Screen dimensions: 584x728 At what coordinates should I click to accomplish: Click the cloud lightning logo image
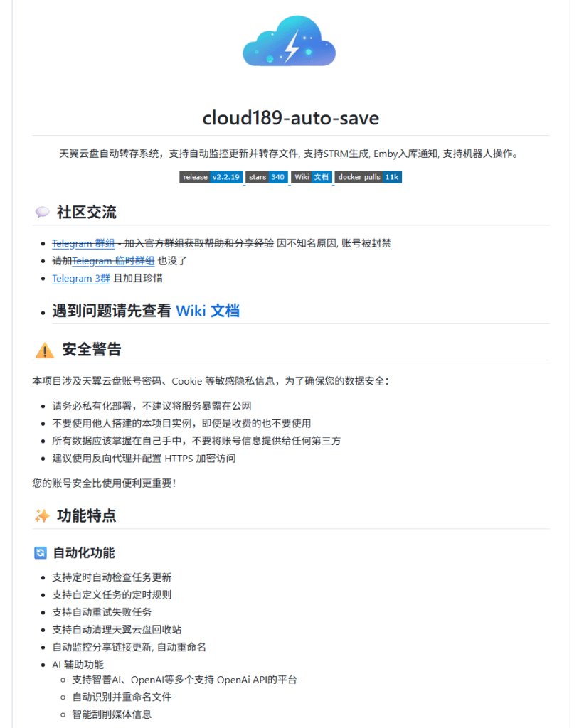pos(289,42)
